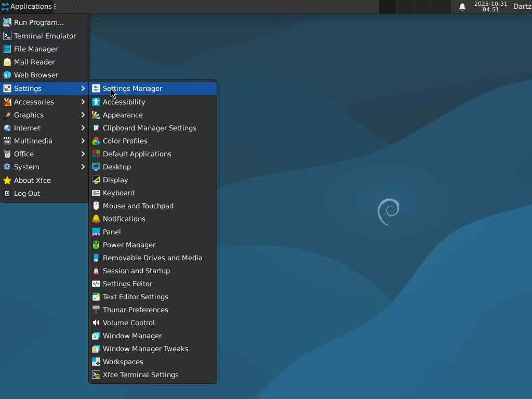
Task: Click the clock date and time
Action: pyautogui.click(x=490, y=7)
